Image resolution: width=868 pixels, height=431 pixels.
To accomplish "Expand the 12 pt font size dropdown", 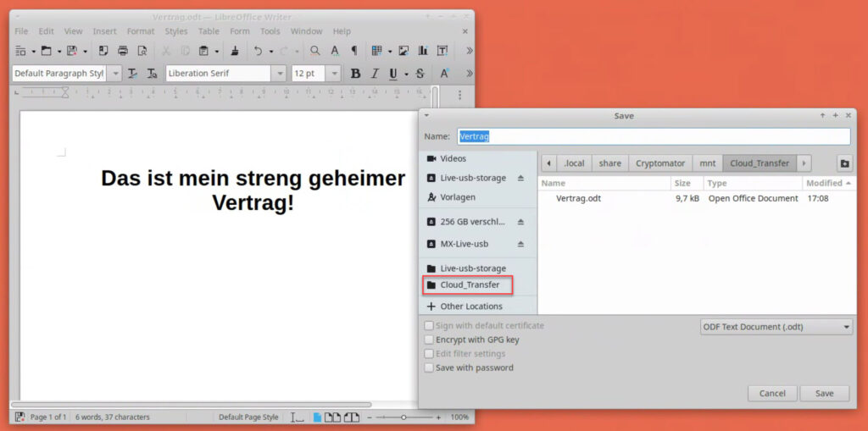I will pos(332,74).
